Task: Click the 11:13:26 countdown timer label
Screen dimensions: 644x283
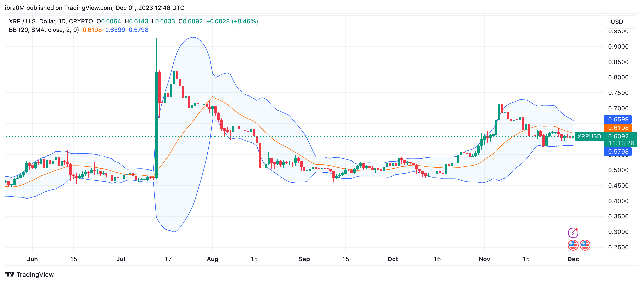Action: 621,143
